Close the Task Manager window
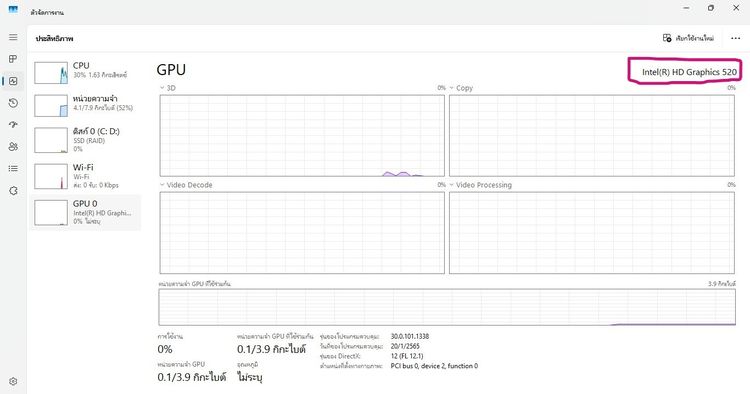750x394 pixels. click(x=736, y=8)
